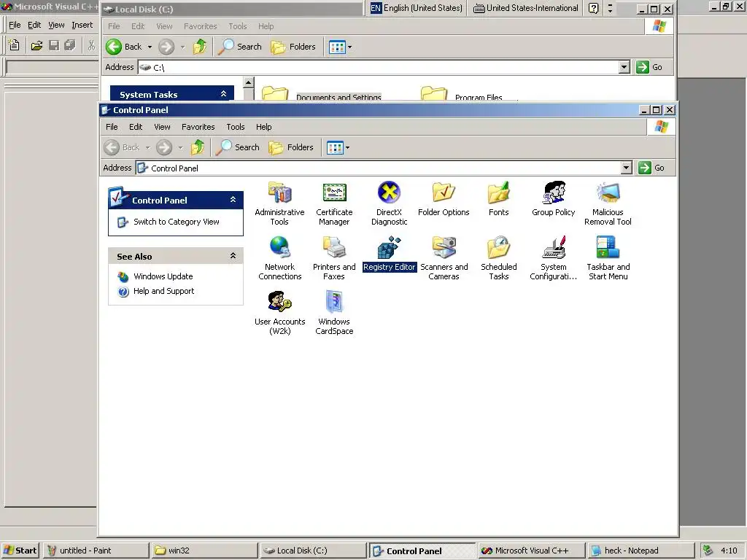
Task: Open Scheduled Tasks icon
Action: click(x=499, y=248)
